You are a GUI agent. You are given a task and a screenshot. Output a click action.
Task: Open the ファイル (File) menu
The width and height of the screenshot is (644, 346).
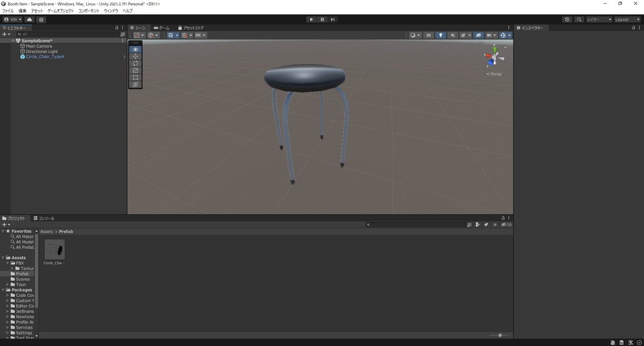tap(8, 11)
